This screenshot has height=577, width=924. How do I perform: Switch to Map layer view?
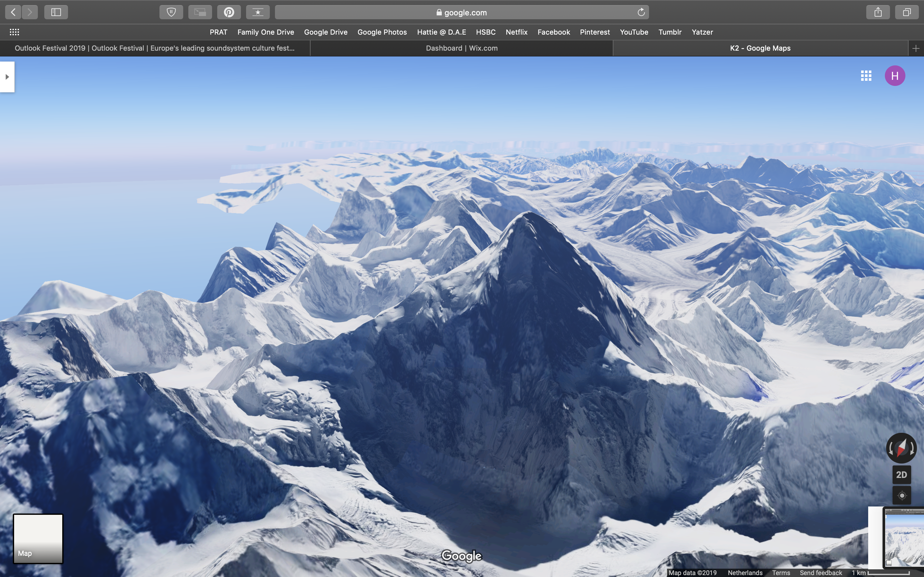[38, 539]
